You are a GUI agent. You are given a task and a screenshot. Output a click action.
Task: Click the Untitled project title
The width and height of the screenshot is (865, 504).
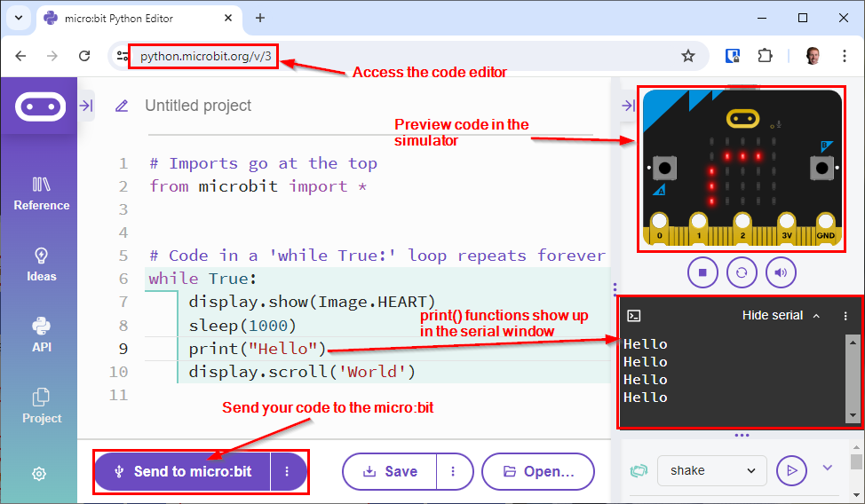[x=197, y=106]
